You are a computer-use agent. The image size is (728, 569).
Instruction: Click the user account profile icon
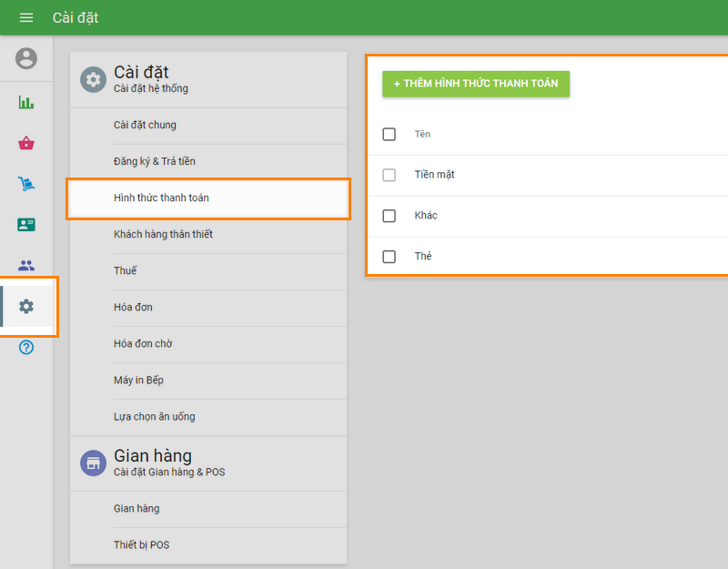(x=26, y=58)
